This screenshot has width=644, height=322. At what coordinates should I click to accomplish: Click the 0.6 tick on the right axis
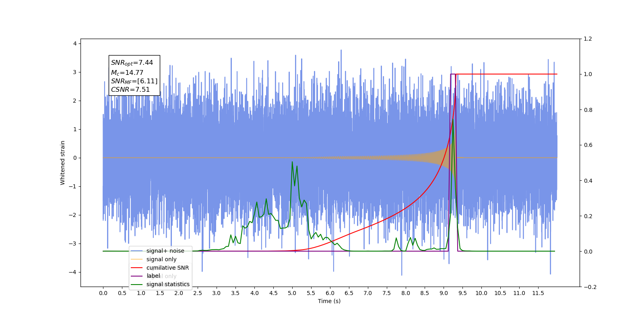588,145
